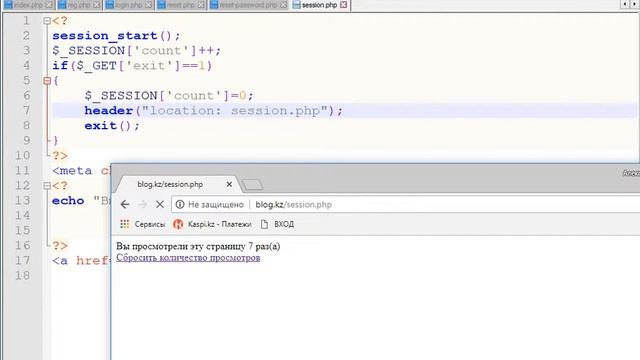Switch to the reset-password.php editor tab
The image size is (640, 360).
(x=248, y=5)
